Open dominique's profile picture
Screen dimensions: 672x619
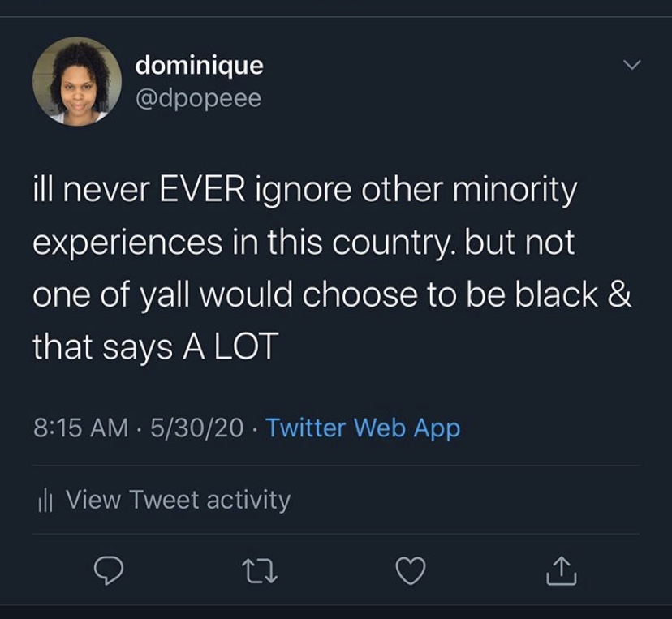(76, 81)
